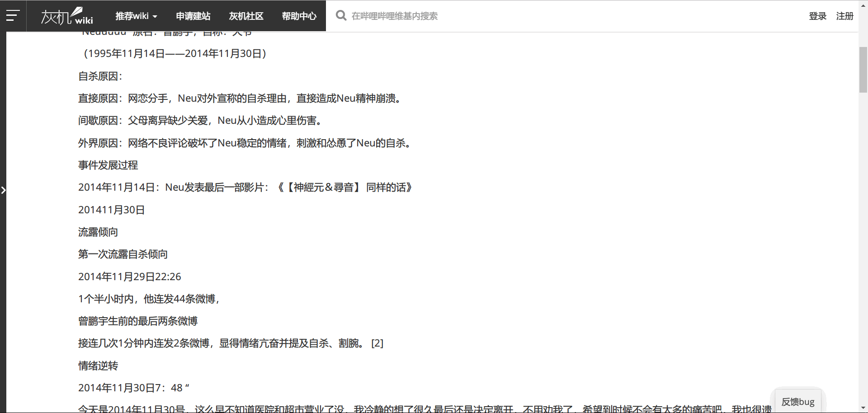
Task: Open the [2] citation reference
Action: pyautogui.click(x=377, y=343)
